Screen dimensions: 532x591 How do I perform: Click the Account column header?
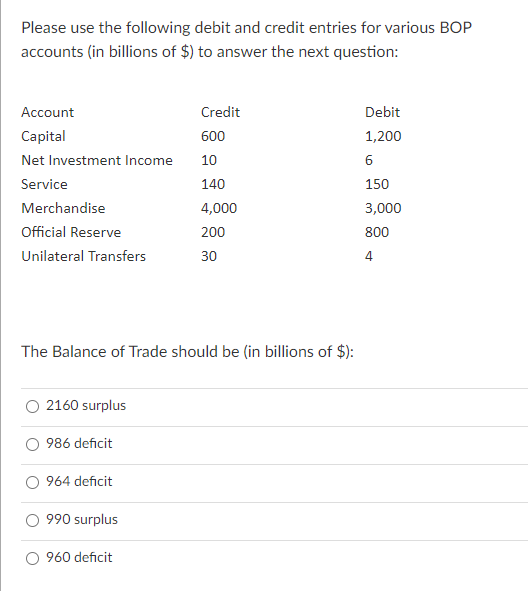[x=48, y=112]
